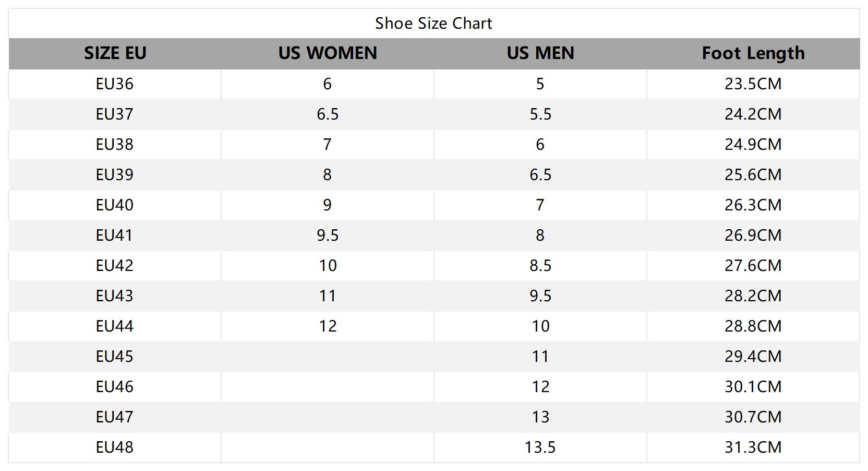This screenshot has height=471, width=868.
Task: Click the Shoe Size Chart title
Action: 433,23
